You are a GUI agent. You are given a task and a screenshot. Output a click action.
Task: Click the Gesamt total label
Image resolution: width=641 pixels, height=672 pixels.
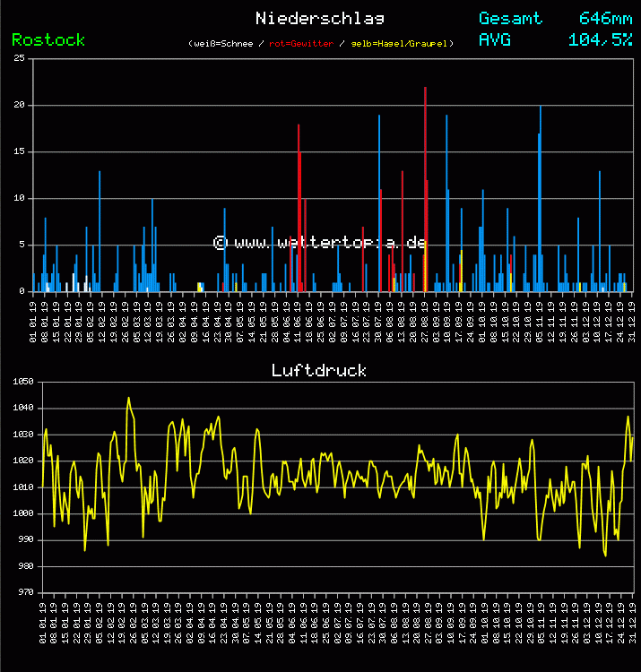pos(510,18)
